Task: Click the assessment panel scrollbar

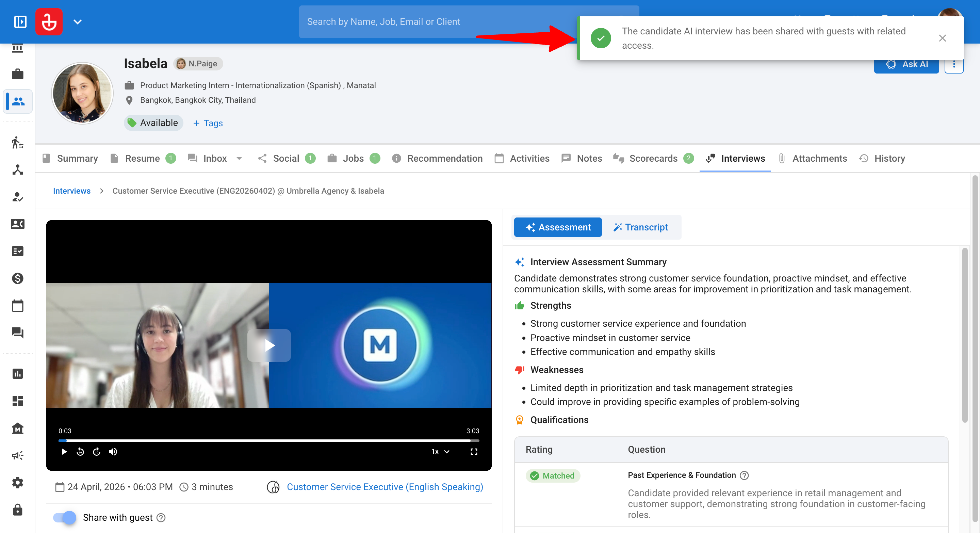Action: (964, 335)
